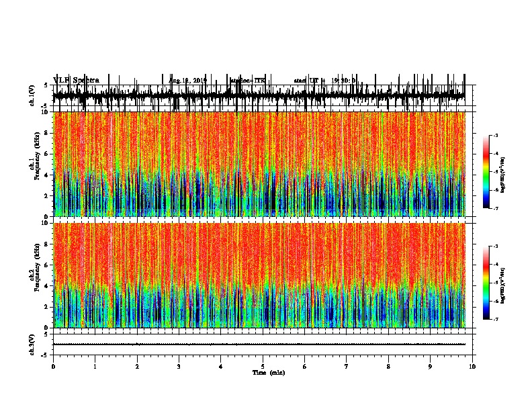Click the 'start UT = 19:30:0' label

324,81
